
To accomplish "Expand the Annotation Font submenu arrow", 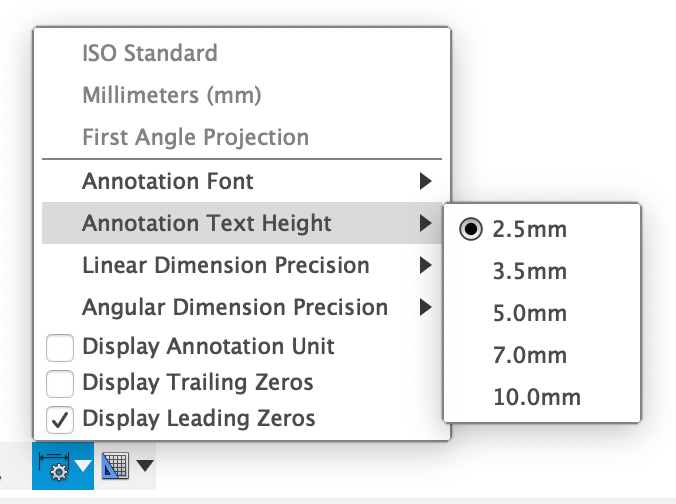I will point(426,181).
